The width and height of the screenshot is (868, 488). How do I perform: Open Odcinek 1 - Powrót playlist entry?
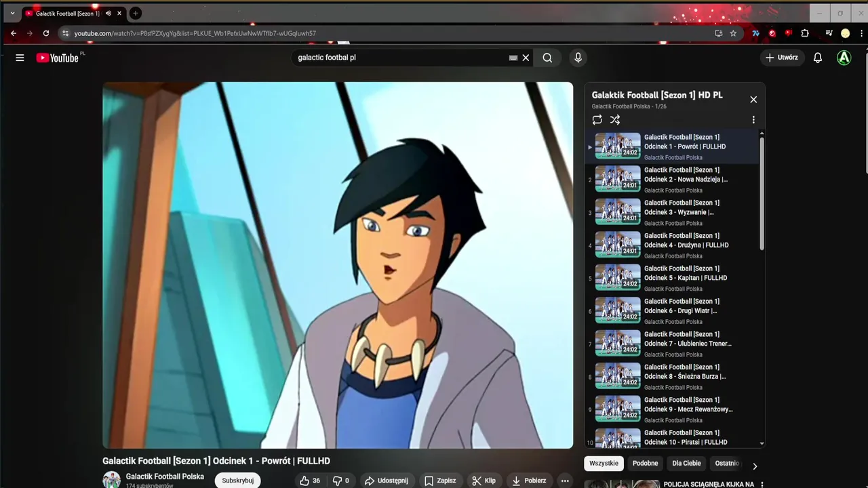click(x=671, y=147)
